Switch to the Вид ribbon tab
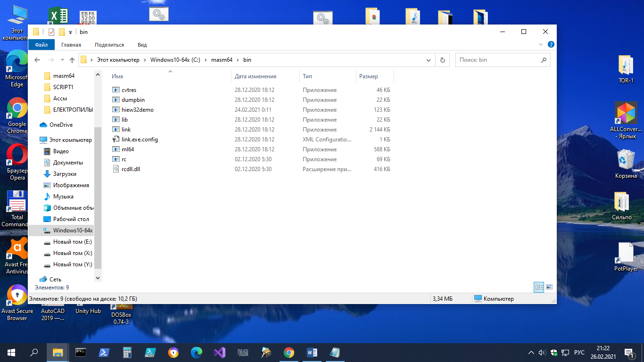644x362 pixels. coord(142,45)
